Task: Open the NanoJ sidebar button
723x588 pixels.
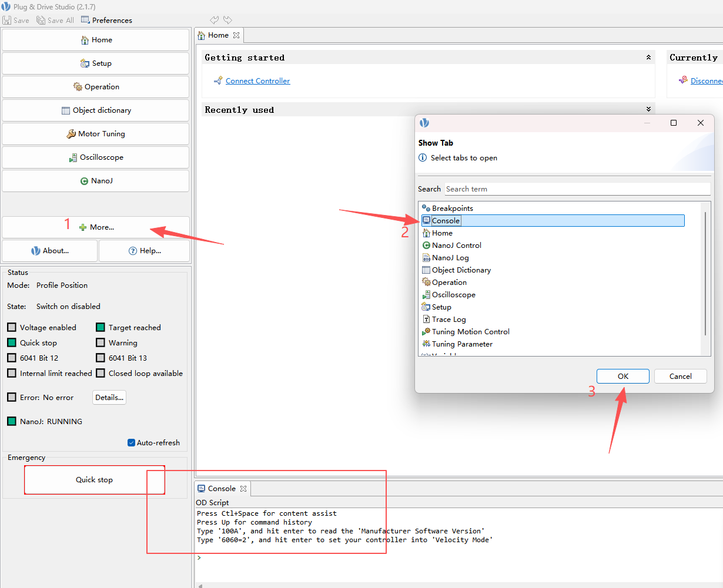Action: (x=96, y=181)
